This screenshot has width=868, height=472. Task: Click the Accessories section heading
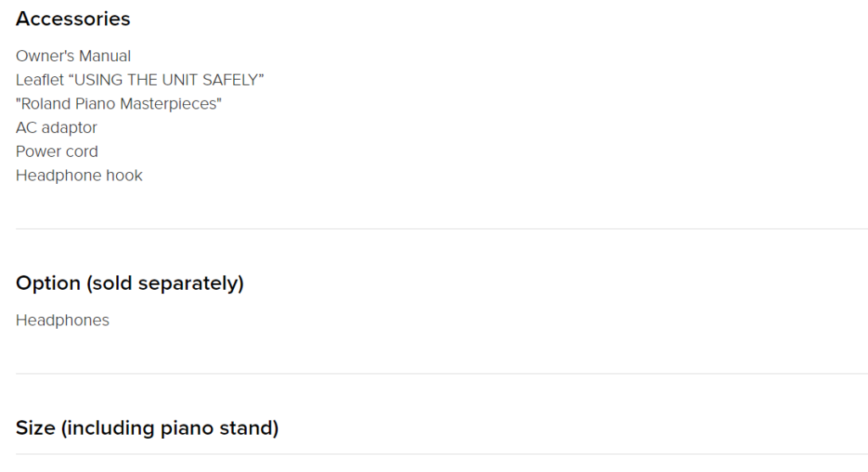[73, 19]
